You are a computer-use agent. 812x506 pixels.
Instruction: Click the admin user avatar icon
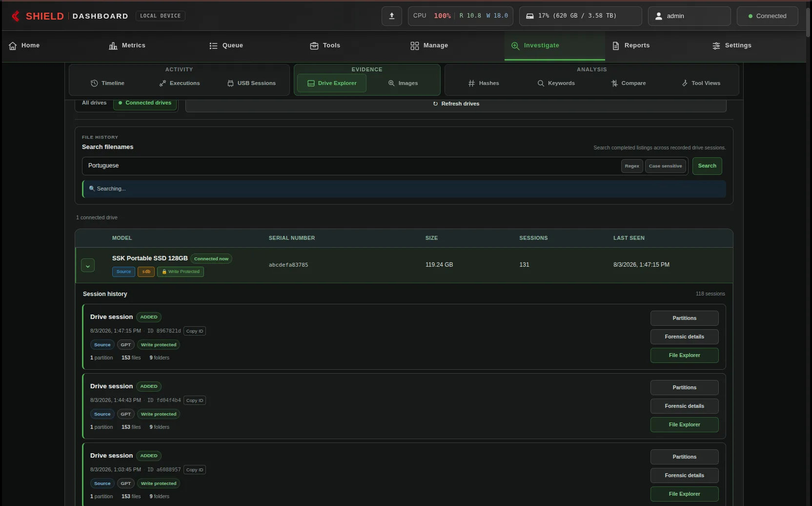coord(659,16)
